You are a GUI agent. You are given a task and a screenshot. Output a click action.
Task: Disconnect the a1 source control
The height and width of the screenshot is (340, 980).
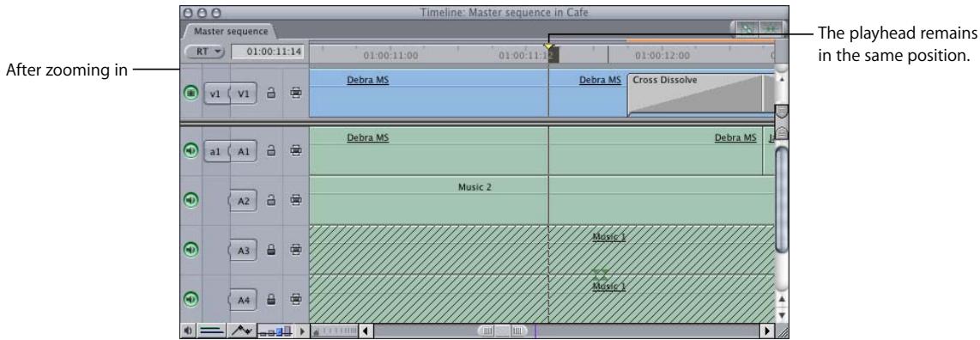click(x=215, y=150)
